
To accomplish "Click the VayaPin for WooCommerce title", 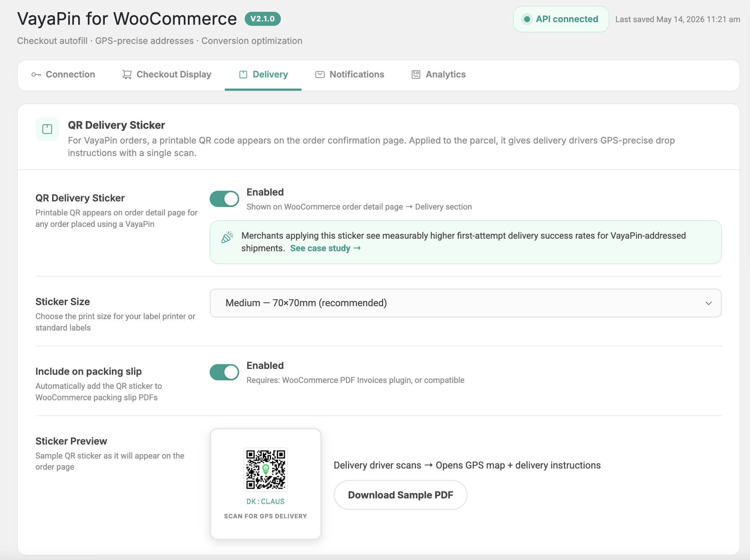I will (127, 18).
